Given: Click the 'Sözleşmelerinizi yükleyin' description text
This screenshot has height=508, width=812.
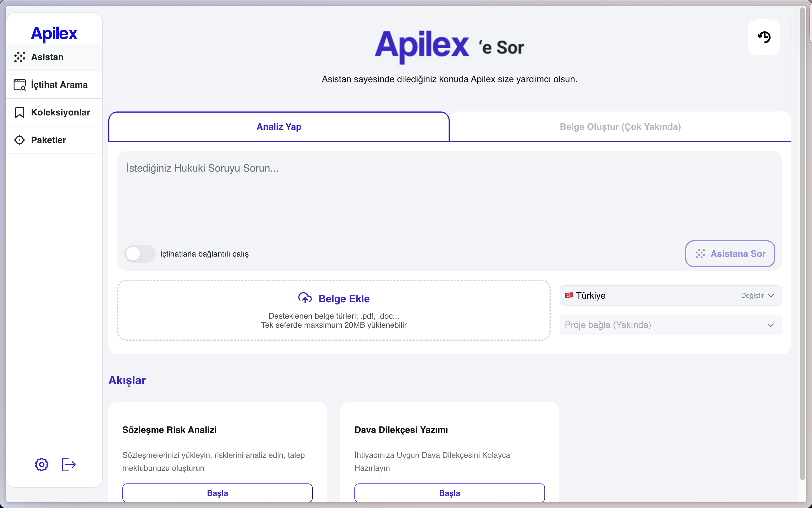Looking at the screenshot, I should (214, 461).
